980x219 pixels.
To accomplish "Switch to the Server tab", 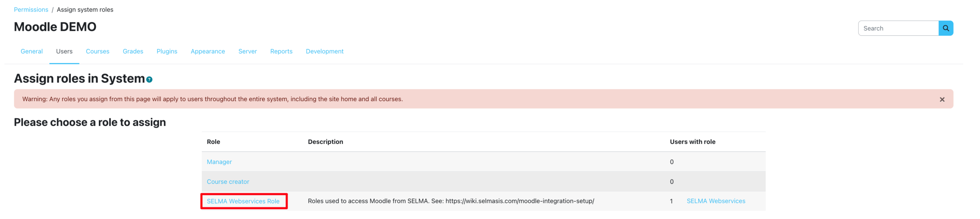I will point(247,51).
